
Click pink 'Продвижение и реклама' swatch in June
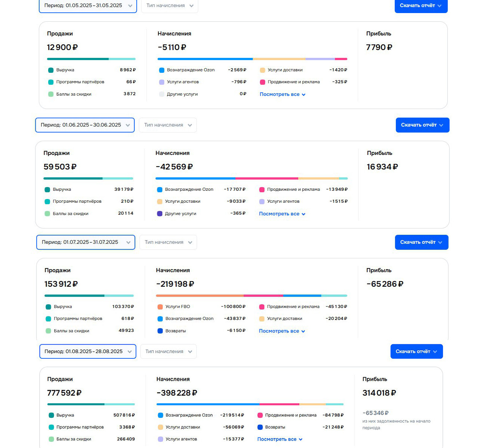[x=262, y=190]
